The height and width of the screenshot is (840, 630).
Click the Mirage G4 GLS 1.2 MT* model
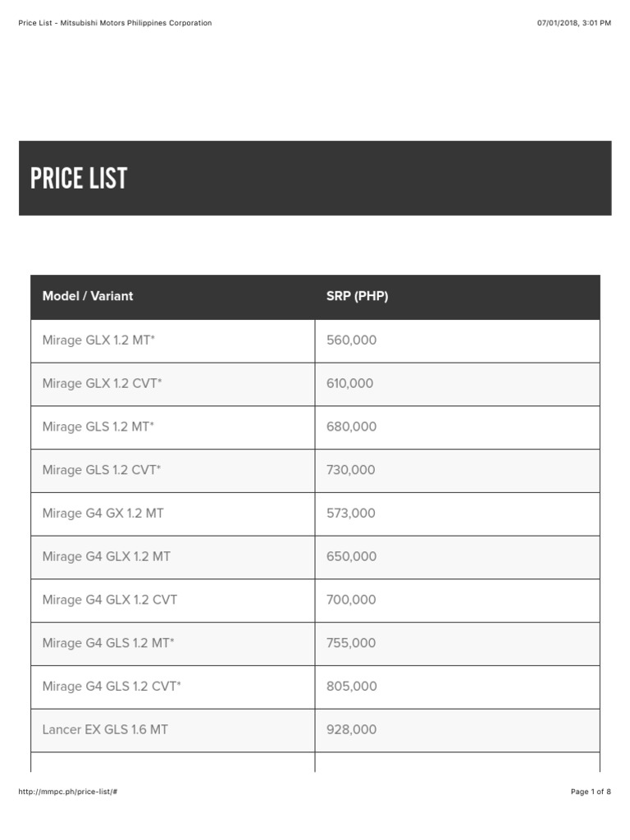pyautogui.click(x=108, y=643)
